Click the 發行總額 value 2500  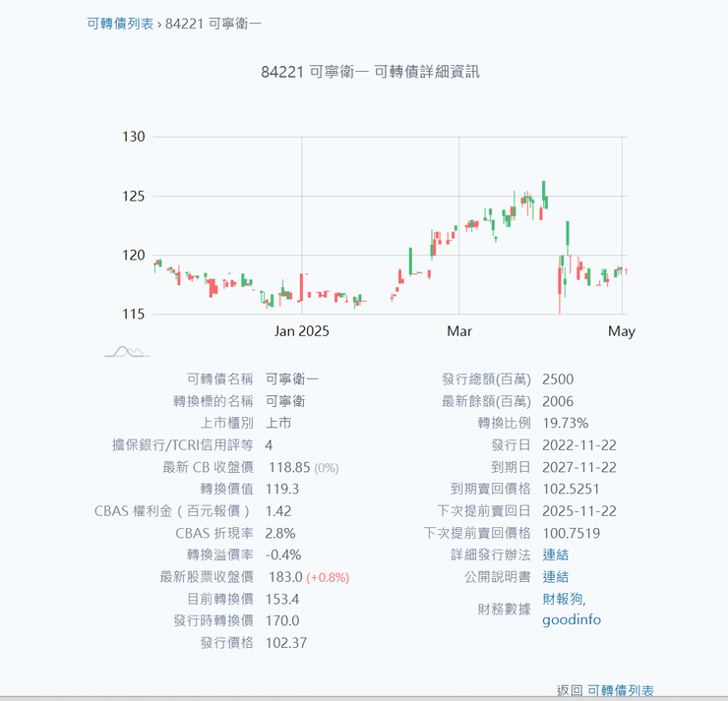click(558, 380)
